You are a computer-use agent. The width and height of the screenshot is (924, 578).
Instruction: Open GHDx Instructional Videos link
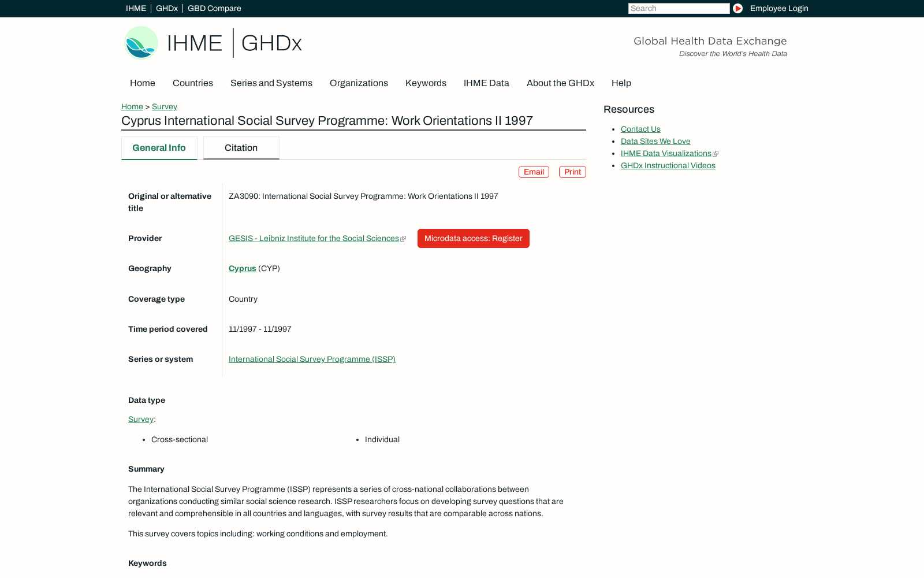coord(668,166)
